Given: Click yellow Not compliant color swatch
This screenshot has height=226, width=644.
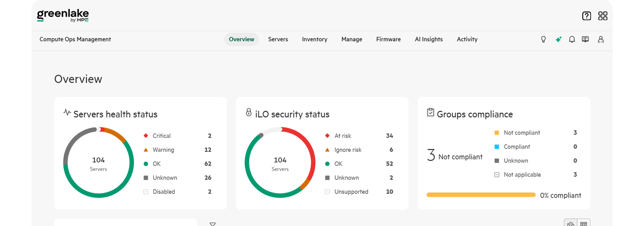Looking at the screenshot, I should (x=497, y=133).
